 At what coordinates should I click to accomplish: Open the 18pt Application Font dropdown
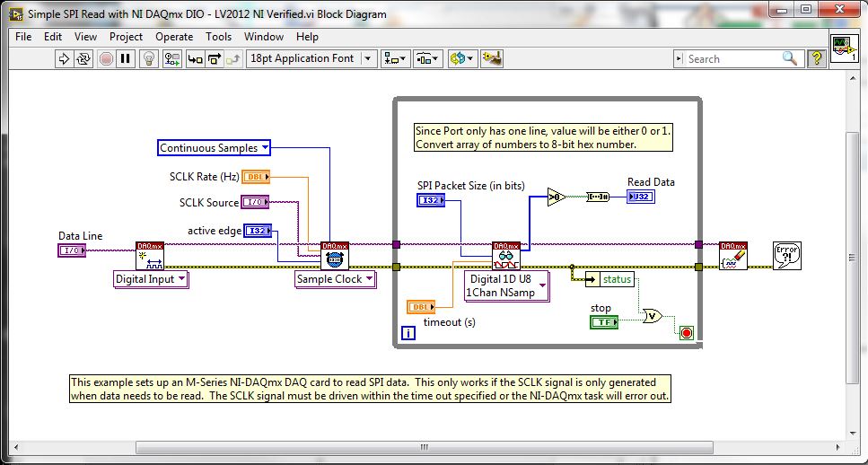pyautogui.click(x=311, y=58)
